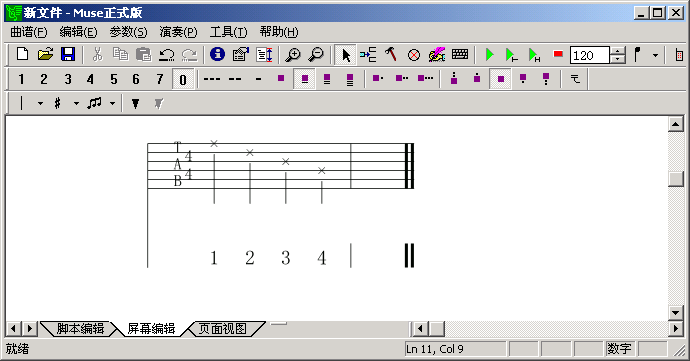Undo the last edit
This screenshot has height=361, width=690.
pyautogui.click(x=166, y=55)
